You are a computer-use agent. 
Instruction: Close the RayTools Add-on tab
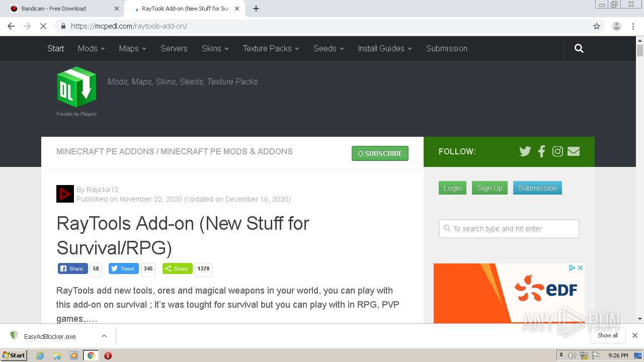pos(237,9)
